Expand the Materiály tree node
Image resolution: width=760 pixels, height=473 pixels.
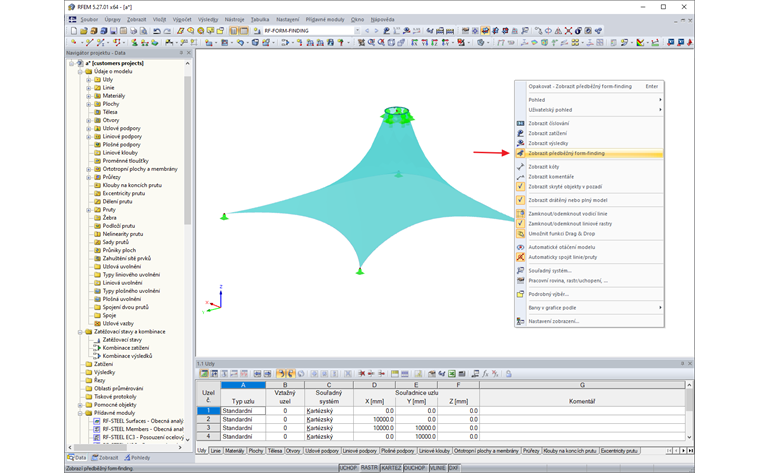click(x=89, y=96)
